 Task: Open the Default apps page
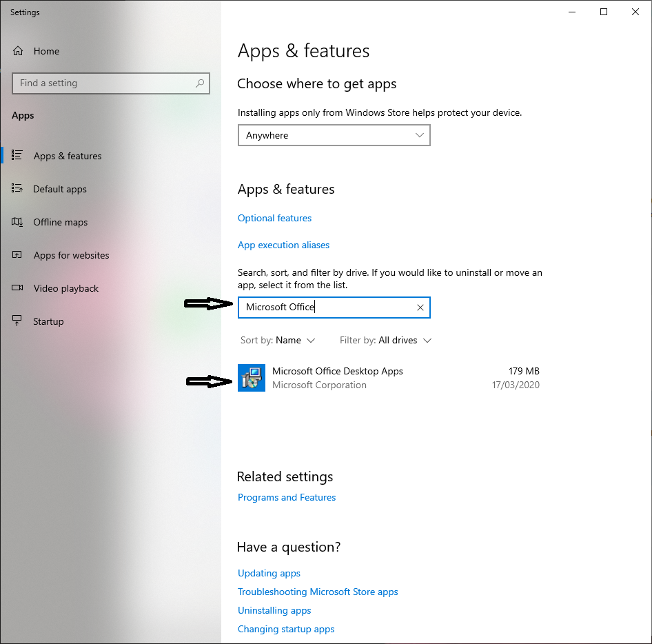point(60,190)
